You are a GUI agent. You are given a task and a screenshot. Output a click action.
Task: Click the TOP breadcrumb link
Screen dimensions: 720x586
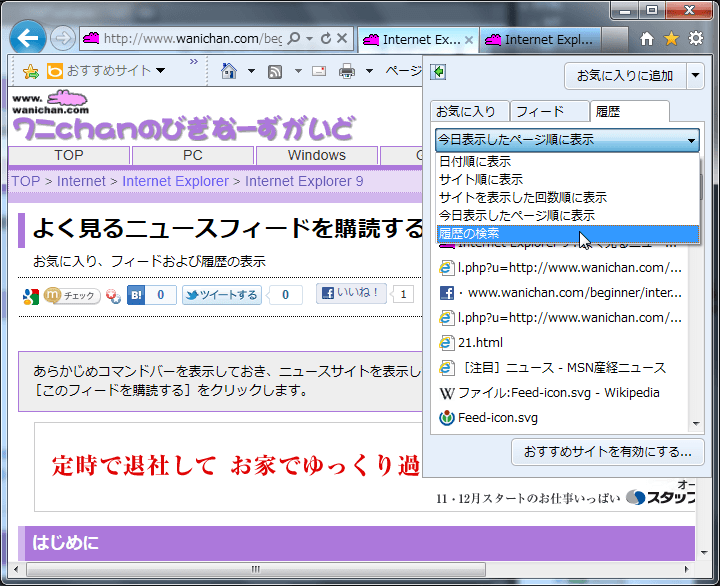click(26, 181)
